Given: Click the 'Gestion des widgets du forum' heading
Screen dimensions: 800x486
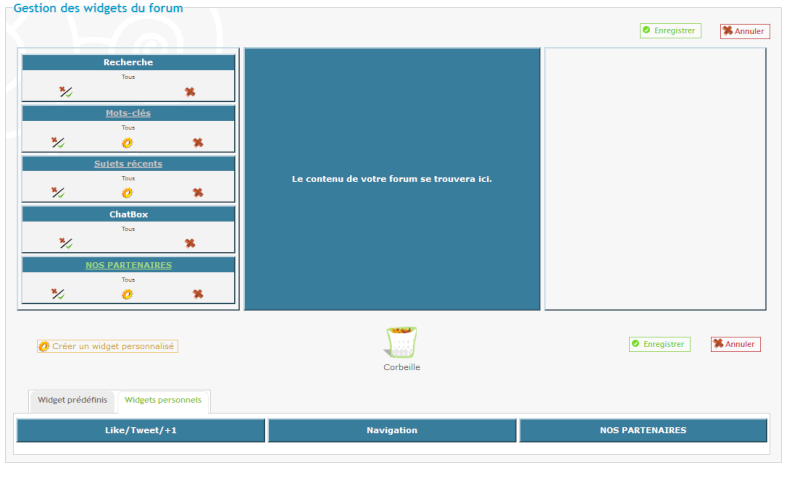Looking at the screenshot, I should coord(98,8).
